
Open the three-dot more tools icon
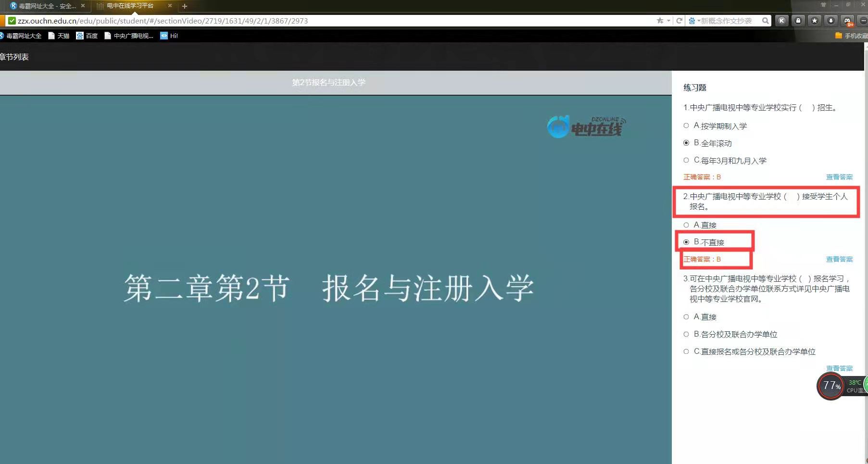click(863, 21)
